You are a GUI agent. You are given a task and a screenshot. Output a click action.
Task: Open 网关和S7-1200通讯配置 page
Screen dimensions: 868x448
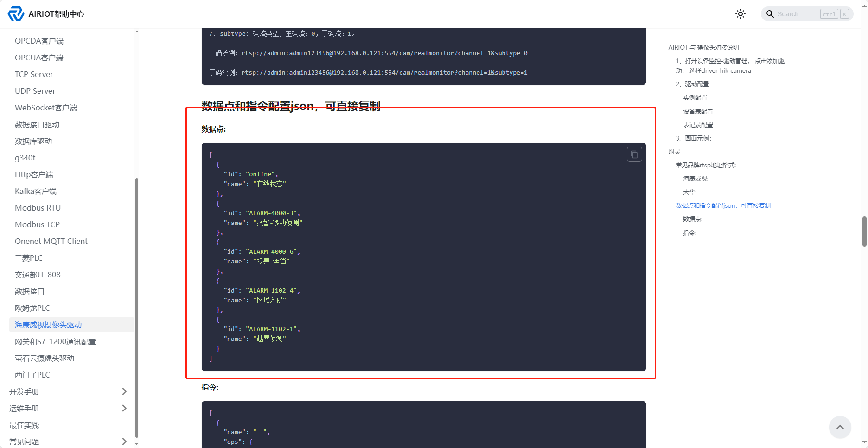pyautogui.click(x=55, y=341)
